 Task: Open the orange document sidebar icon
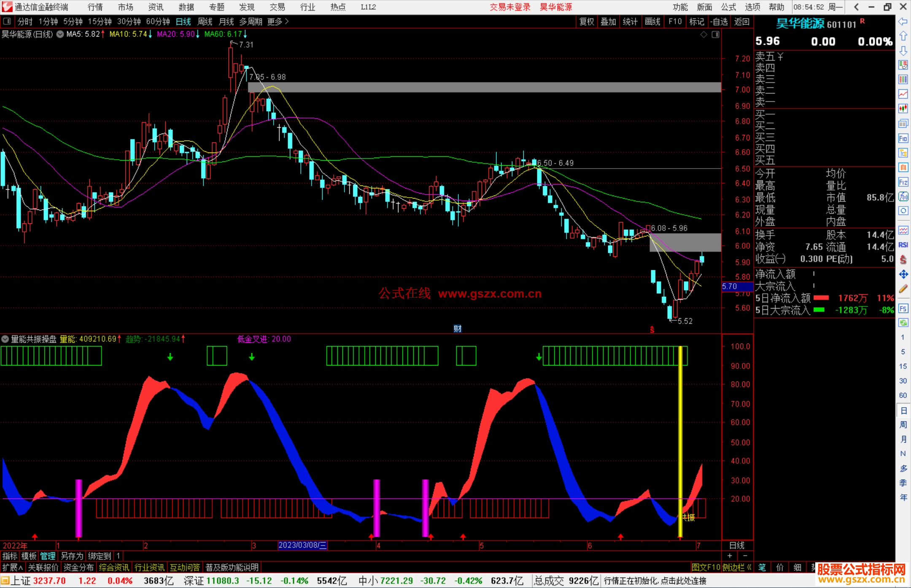pyautogui.click(x=903, y=167)
